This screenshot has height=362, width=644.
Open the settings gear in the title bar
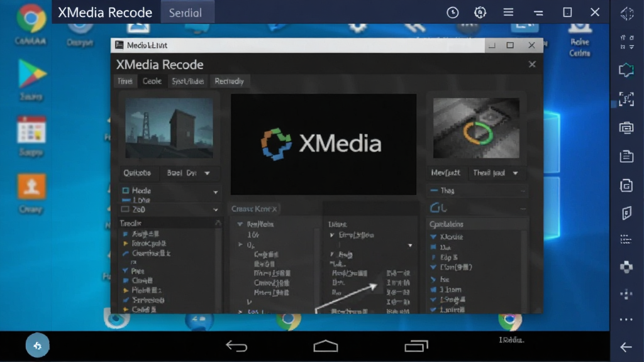coord(480,13)
